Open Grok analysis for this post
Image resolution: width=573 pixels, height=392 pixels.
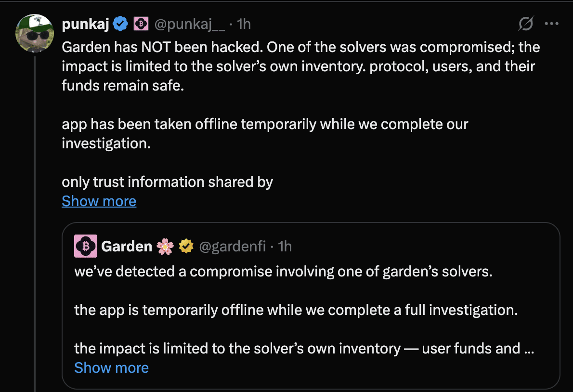(526, 23)
